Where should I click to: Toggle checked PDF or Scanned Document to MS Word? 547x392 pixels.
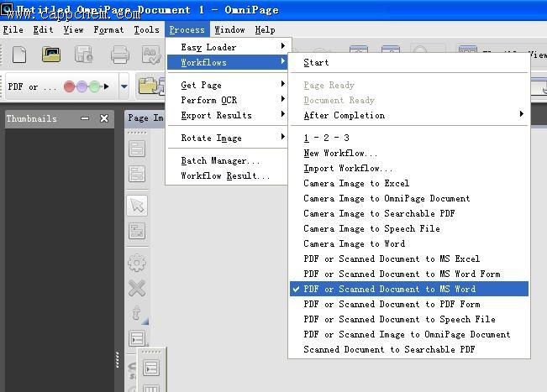[x=389, y=289]
